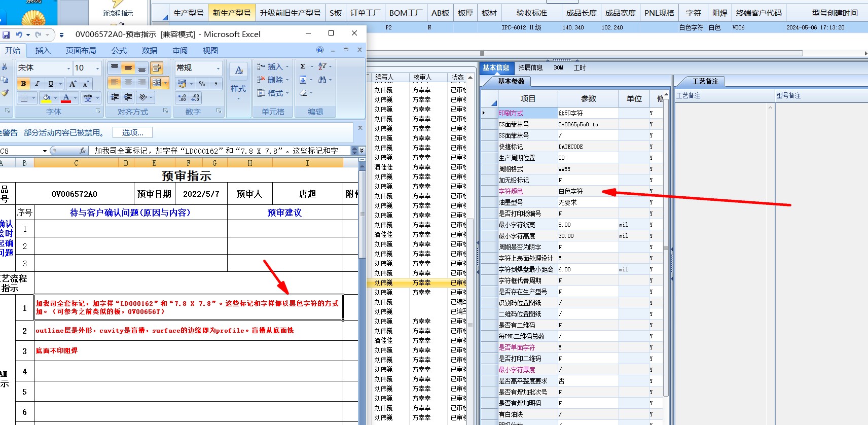Toggle bottom vertical alignment
The height and width of the screenshot is (425, 868).
tap(142, 68)
